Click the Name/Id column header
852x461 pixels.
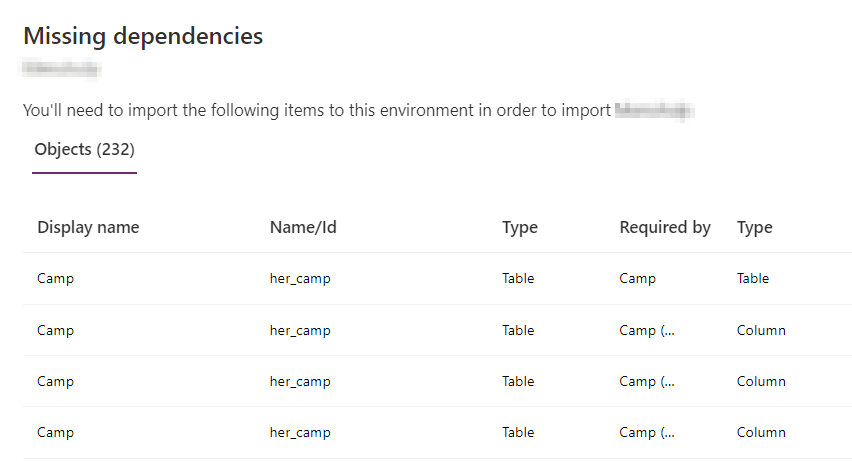[303, 227]
